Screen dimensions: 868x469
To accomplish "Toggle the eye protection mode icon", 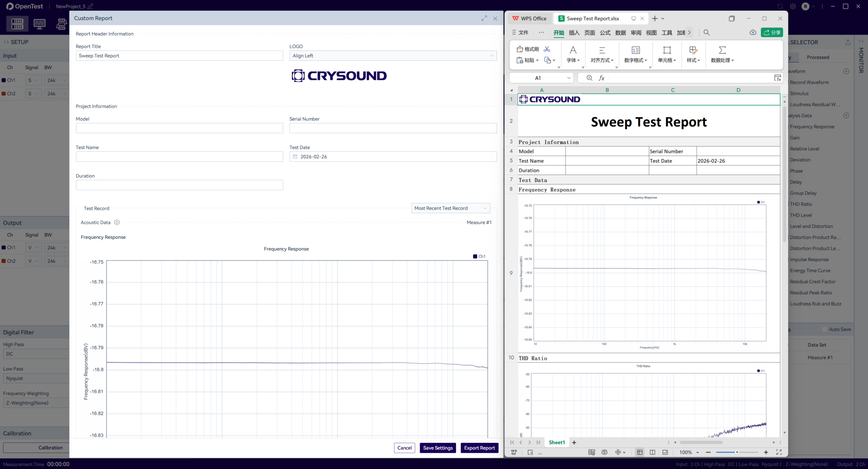I will coord(604,452).
